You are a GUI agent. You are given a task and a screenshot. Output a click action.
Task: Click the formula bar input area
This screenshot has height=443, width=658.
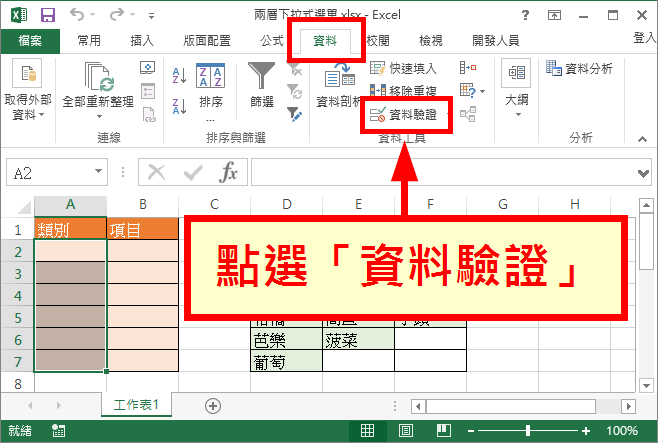click(443, 172)
